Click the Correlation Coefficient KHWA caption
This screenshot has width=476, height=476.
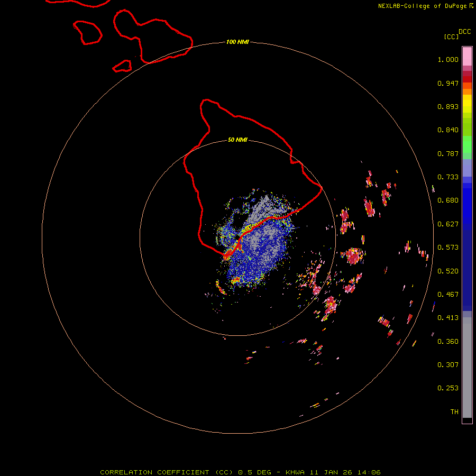[x=240, y=472]
